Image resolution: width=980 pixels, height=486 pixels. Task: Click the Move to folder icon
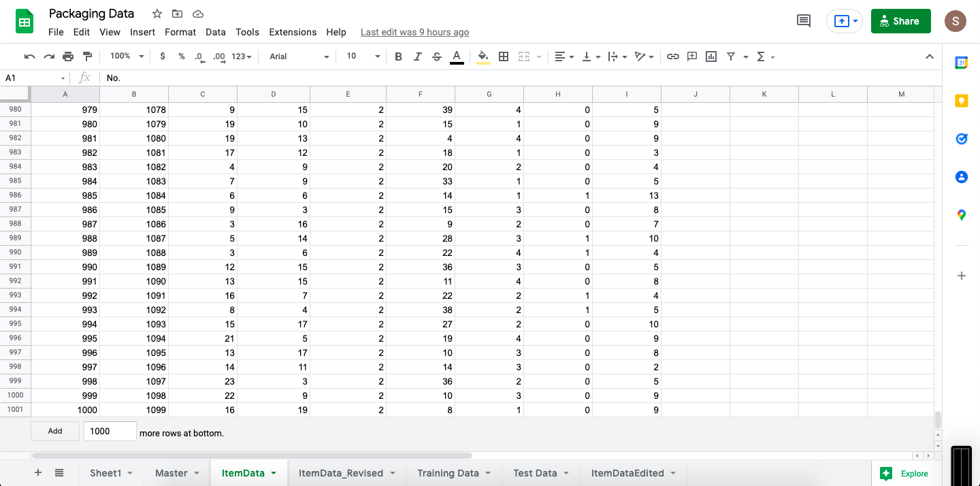[177, 14]
